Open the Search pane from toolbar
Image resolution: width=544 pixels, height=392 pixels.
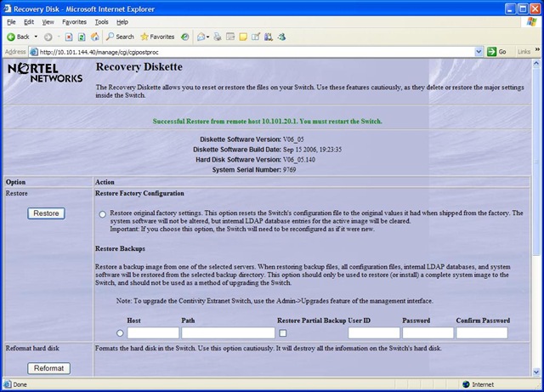pos(120,37)
